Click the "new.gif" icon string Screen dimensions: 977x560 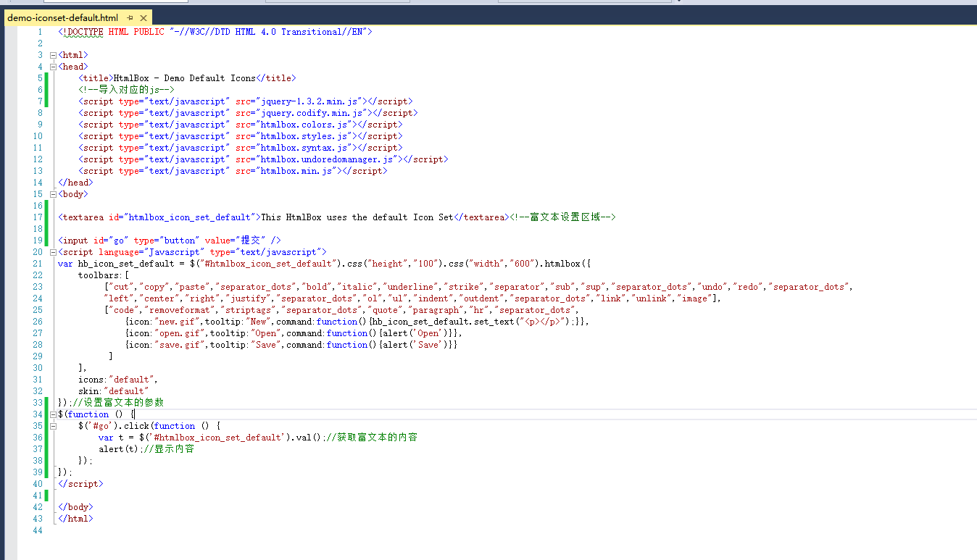point(178,322)
